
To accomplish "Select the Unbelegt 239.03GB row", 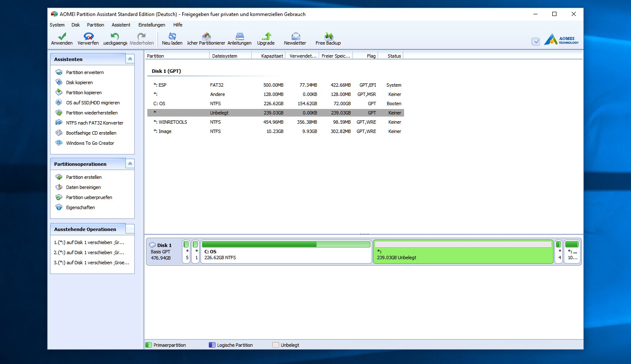I will click(276, 113).
